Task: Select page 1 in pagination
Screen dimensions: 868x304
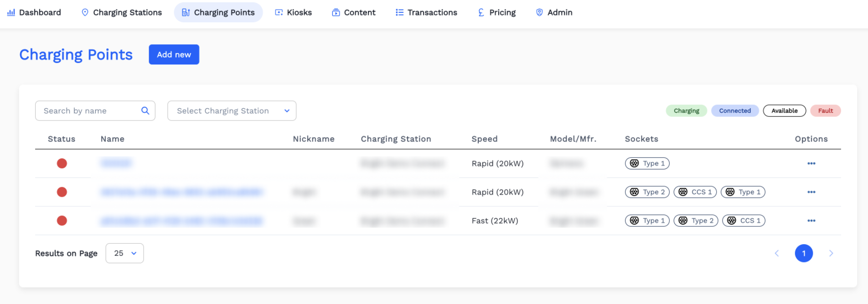Action: 803,253
